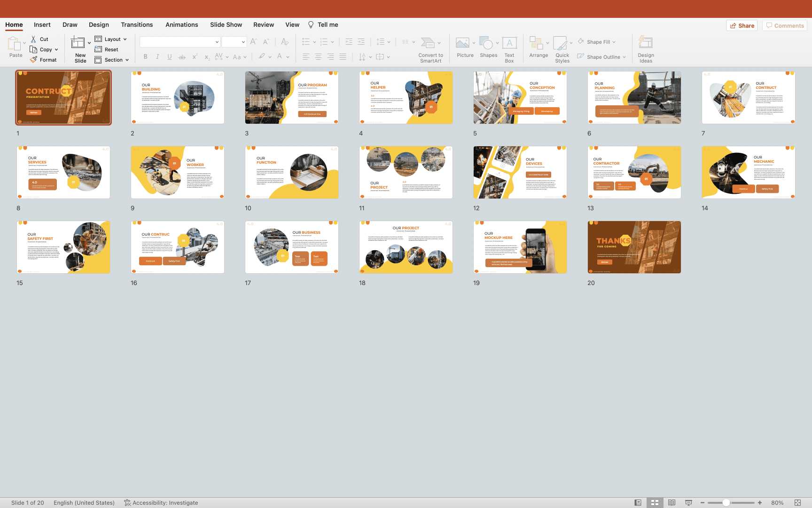Click the zoom level slider

[726, 502]
